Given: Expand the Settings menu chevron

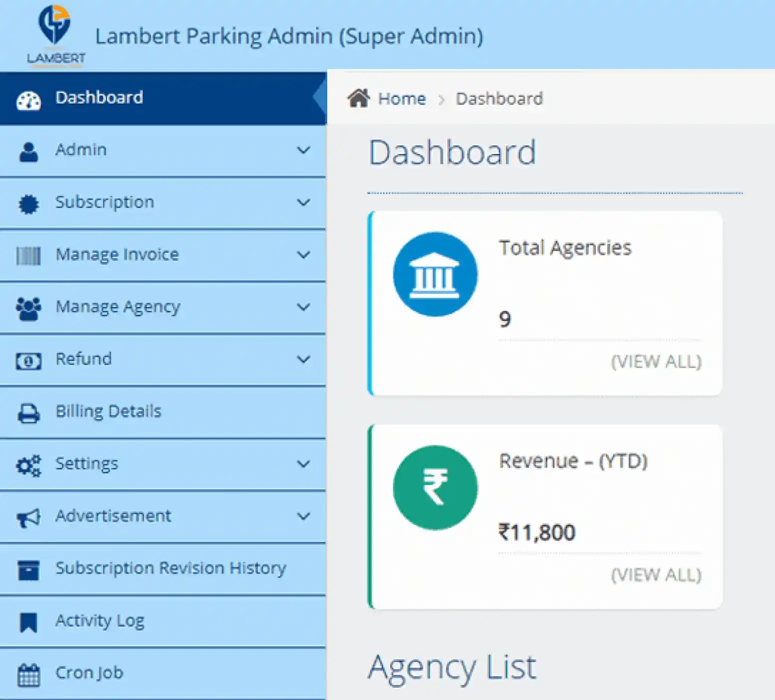Looking at the screenshot, I should point(303,464).
